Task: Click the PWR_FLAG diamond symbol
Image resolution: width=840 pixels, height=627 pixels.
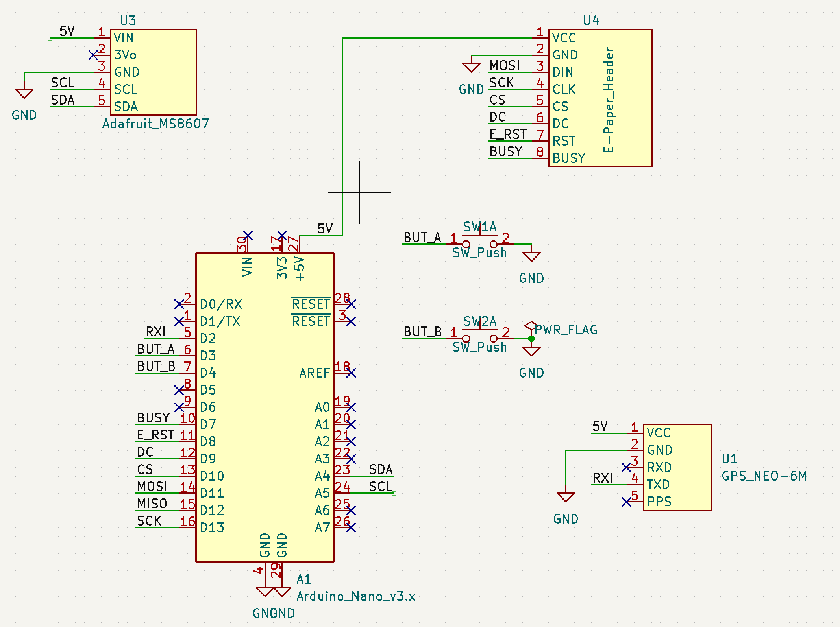Action: click(x=531, y=326)
